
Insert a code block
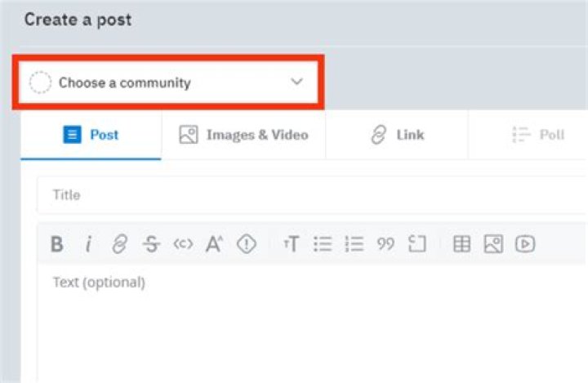coord(417,243)
